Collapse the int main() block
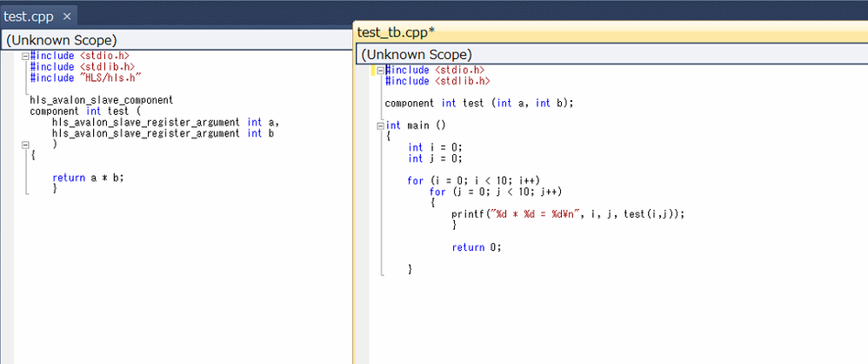 [x=381, y=125]
